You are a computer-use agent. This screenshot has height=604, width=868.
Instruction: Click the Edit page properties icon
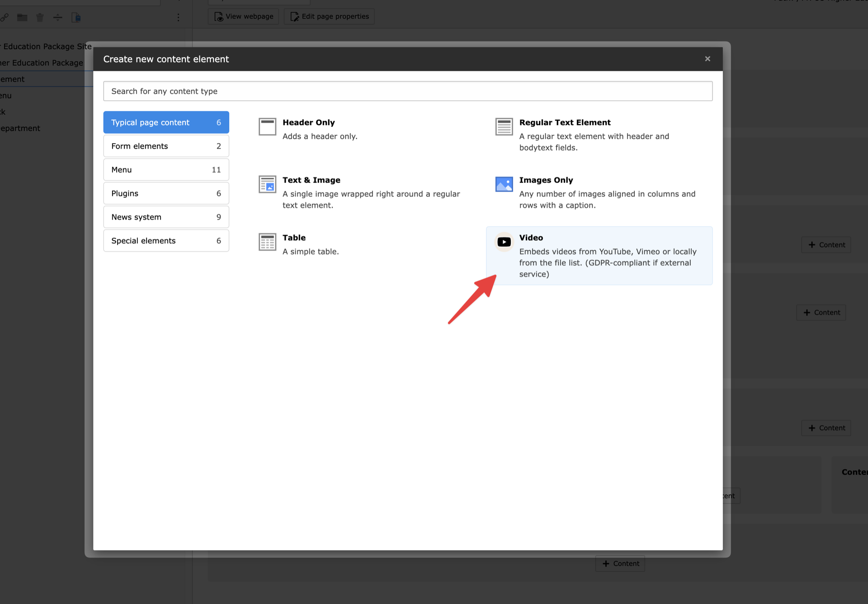point(295,17)
